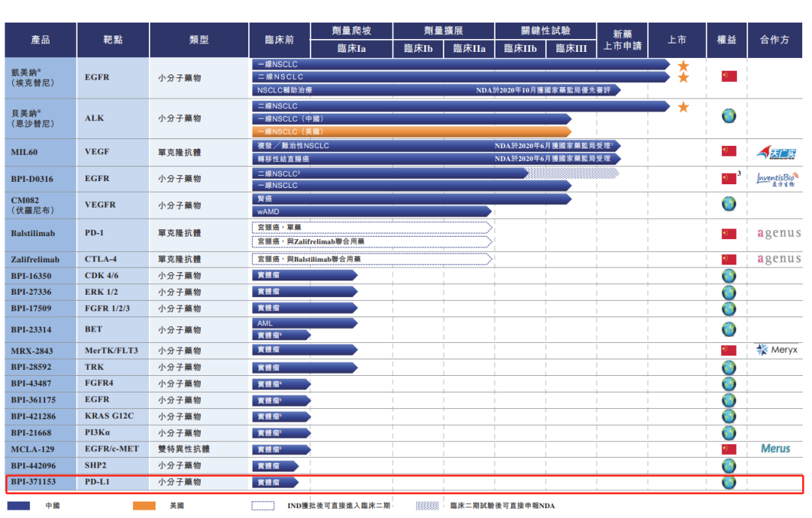Click the dashed 宮頸癌，單藥 bar
Viewport: 812px width, 518px height.
point(372,227)
